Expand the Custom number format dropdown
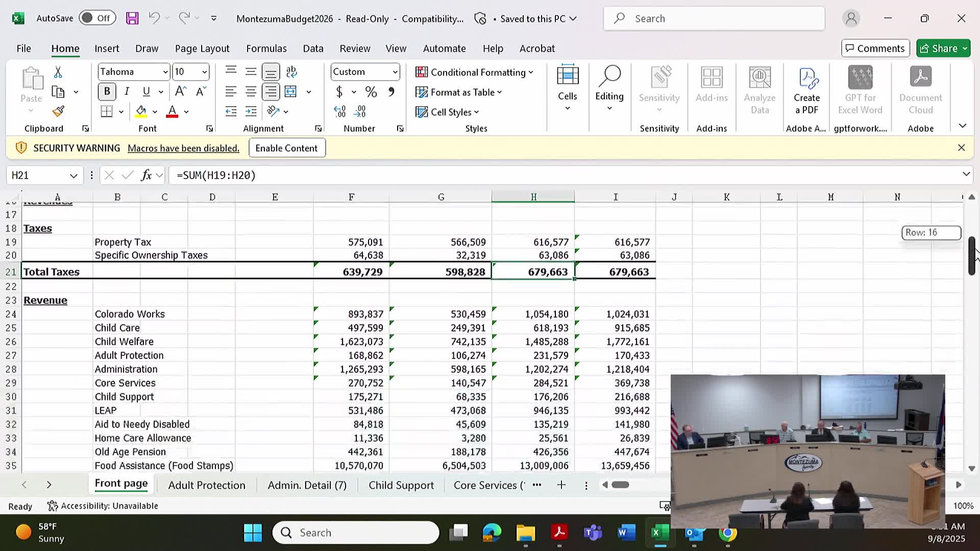Viewport: 980px width, 551px height. coord(395,72)
